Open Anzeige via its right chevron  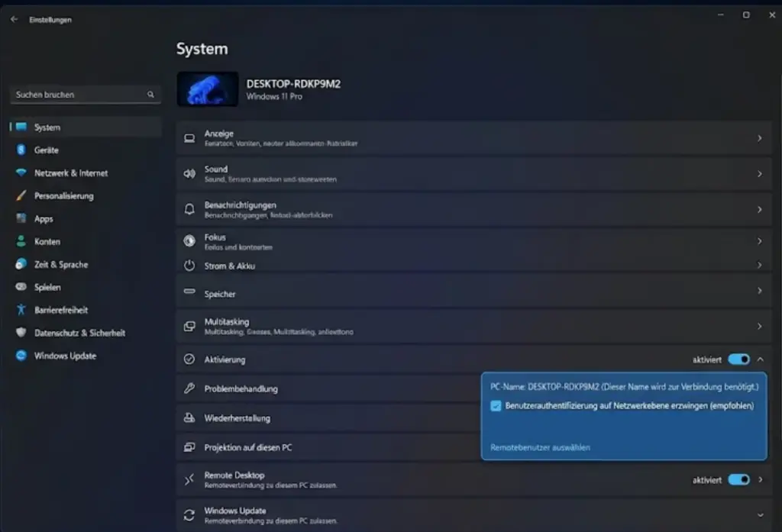(760, 138)
